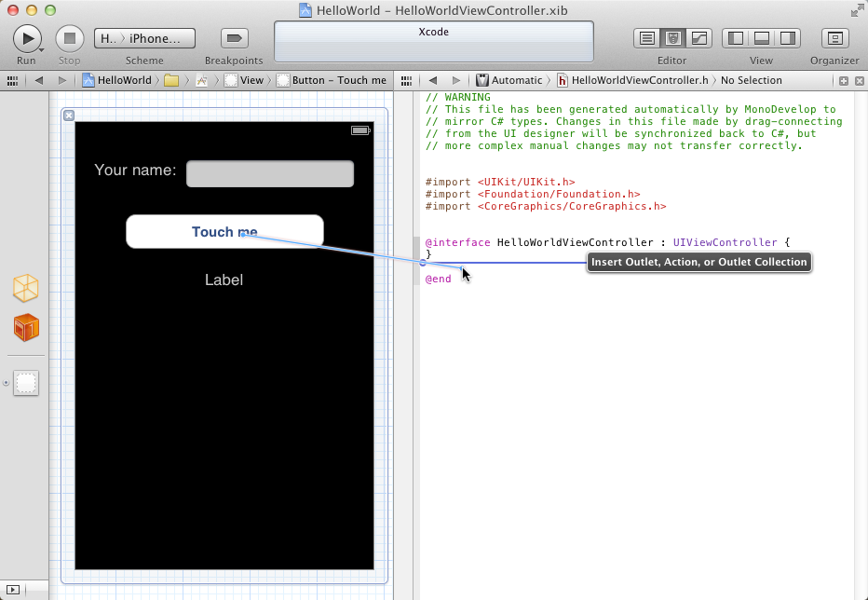Switch to Standard editor mode
This screenshot has width=868, height=600.
[647, 38]
